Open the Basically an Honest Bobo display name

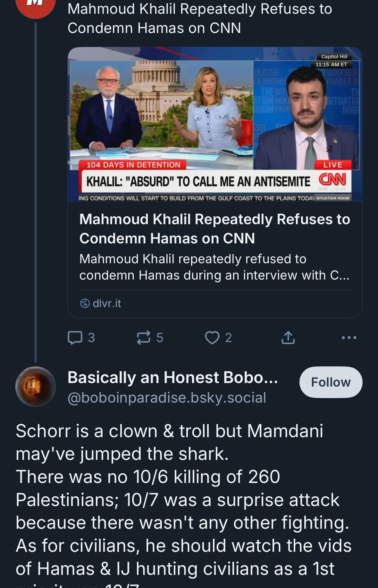172,377
